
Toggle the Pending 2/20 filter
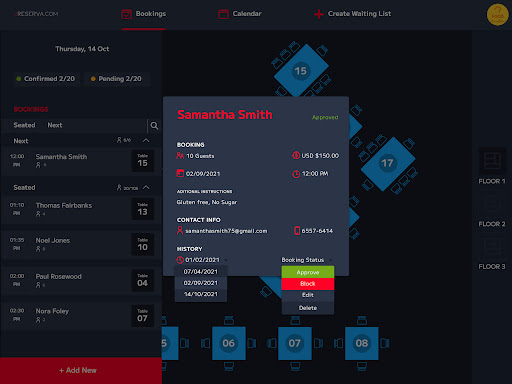(x=117, y=79)
